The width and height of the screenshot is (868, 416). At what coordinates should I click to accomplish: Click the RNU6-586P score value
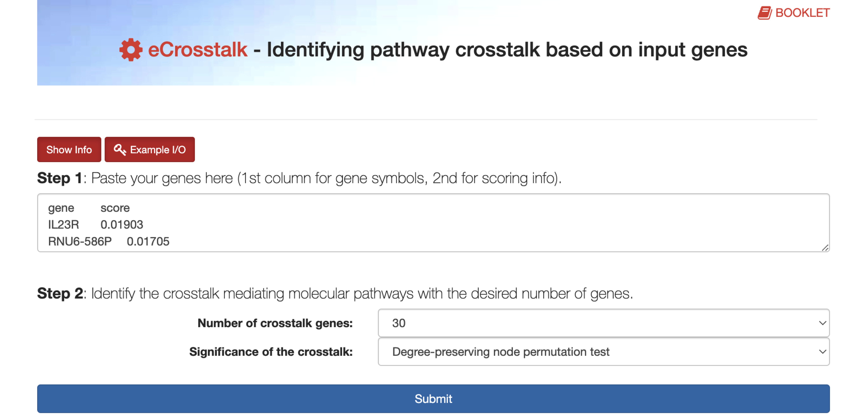coord(148,241)
